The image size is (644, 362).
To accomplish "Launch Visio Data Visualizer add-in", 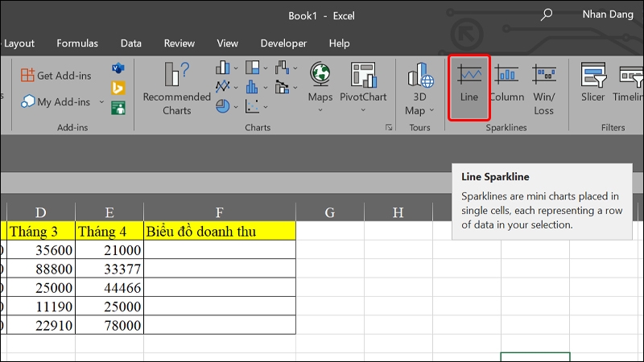I will point(118,68).
